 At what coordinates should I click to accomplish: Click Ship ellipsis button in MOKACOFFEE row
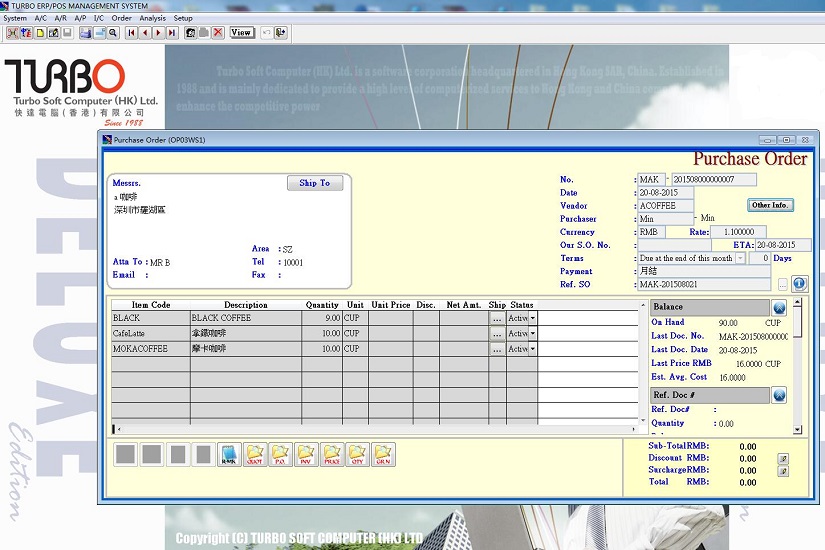497,349
